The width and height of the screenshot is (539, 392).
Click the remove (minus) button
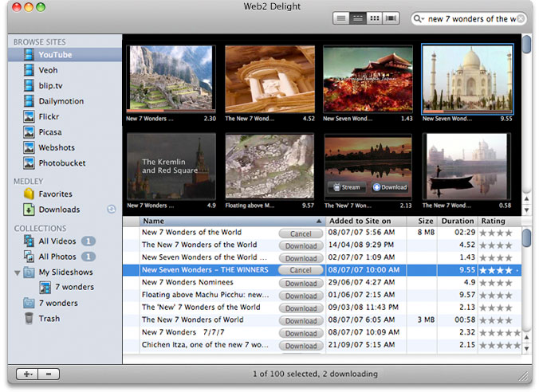tap(48, 374)
